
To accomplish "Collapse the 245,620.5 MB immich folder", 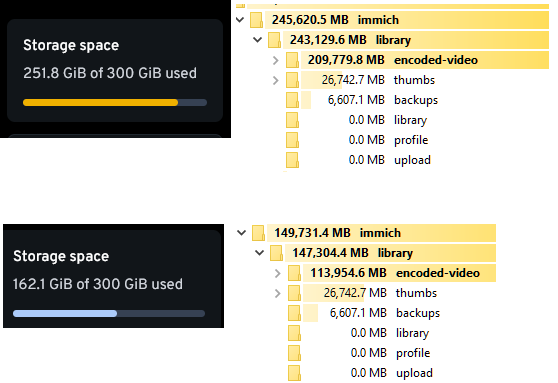I will [x=240, y=20].
